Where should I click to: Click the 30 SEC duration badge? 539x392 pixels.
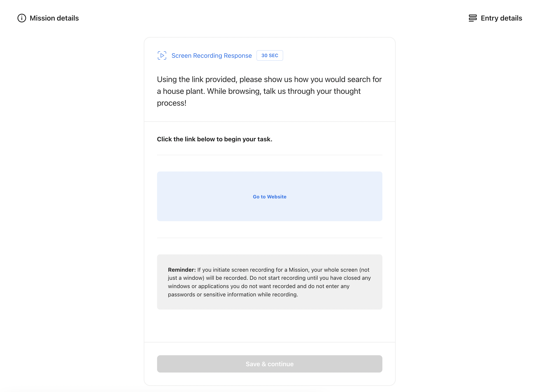pos(270,55)
